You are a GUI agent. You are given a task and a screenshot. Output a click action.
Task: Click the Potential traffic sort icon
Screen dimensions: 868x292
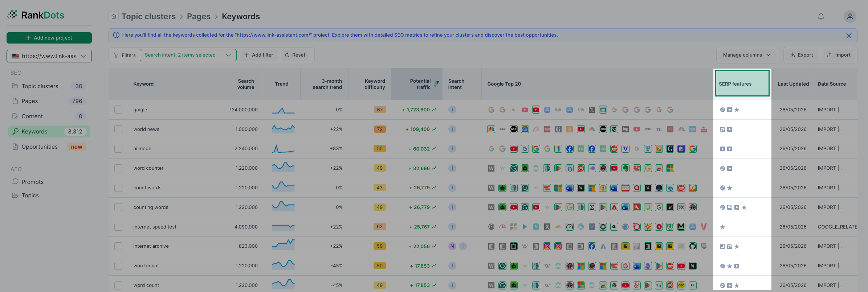tap(436, 84)
